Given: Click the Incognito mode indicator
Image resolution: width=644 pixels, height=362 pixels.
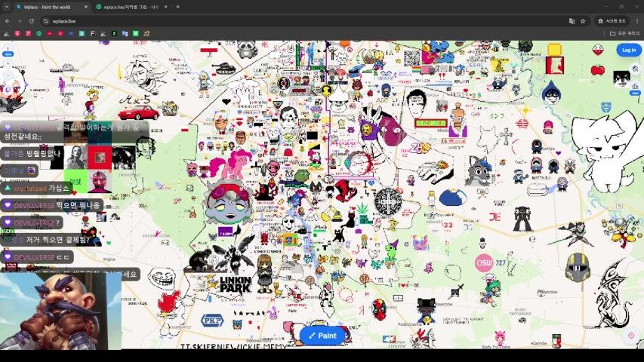Looking at the screenshot, I should [x=612, y=21].
